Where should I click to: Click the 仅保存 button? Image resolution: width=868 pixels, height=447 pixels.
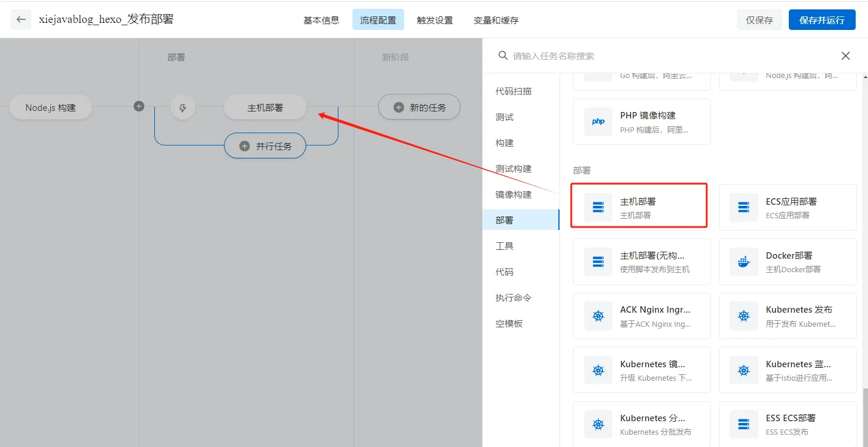point(759,20)
